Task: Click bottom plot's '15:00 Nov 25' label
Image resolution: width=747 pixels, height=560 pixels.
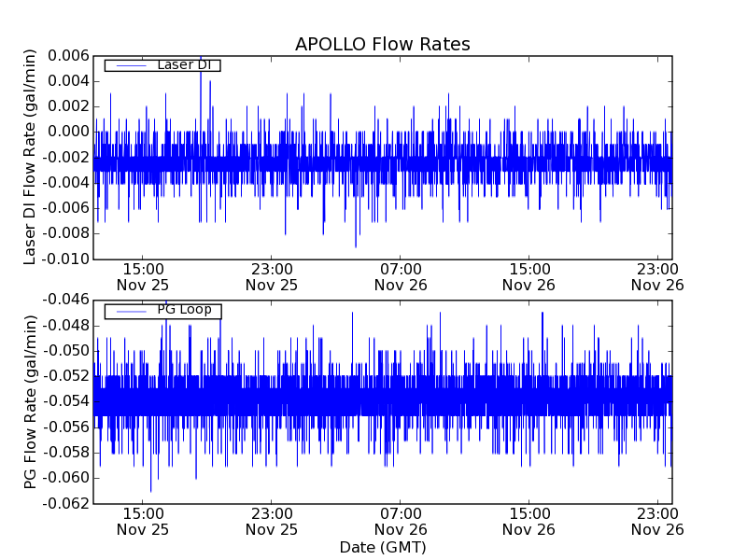Action: [143, 522]
